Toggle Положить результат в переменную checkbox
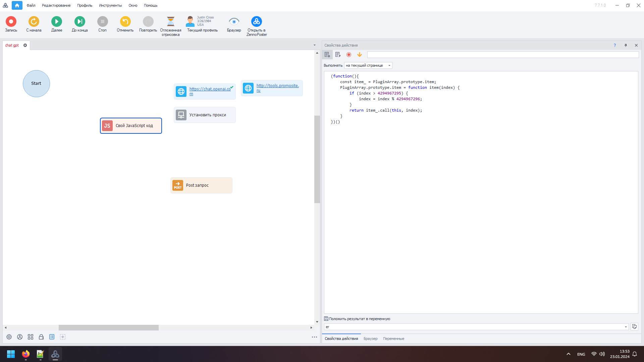The height and width of the screenshot is (362, 644). [x=326, y=319]
